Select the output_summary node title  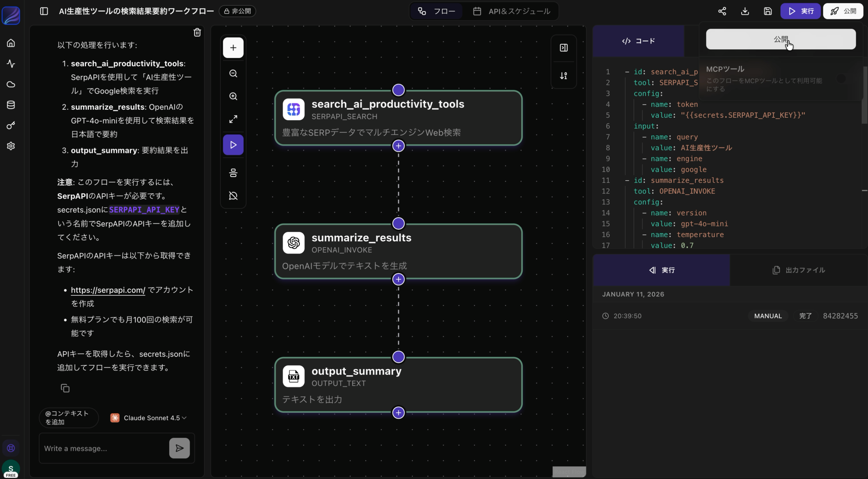[x=357, y=371]
